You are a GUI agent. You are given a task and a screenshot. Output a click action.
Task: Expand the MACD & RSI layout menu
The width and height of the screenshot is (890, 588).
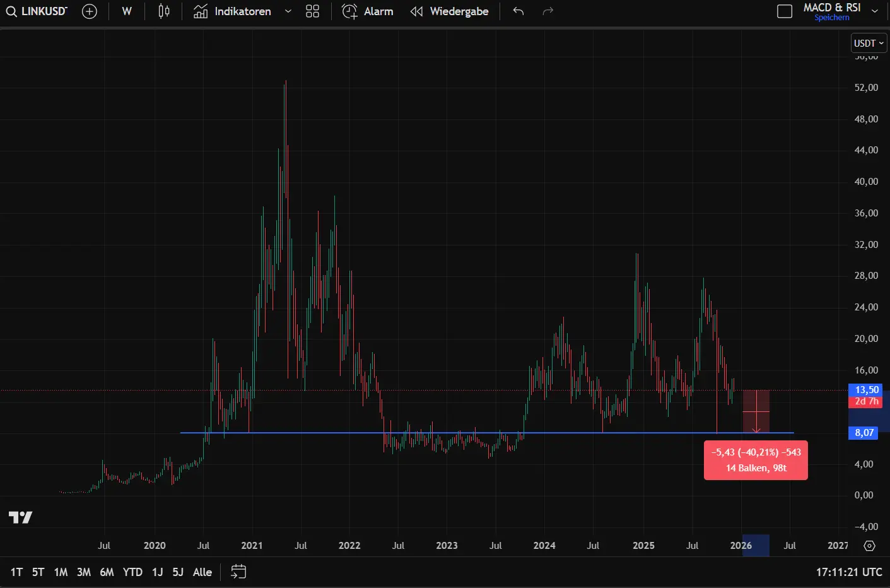click(x=875, y=11)
